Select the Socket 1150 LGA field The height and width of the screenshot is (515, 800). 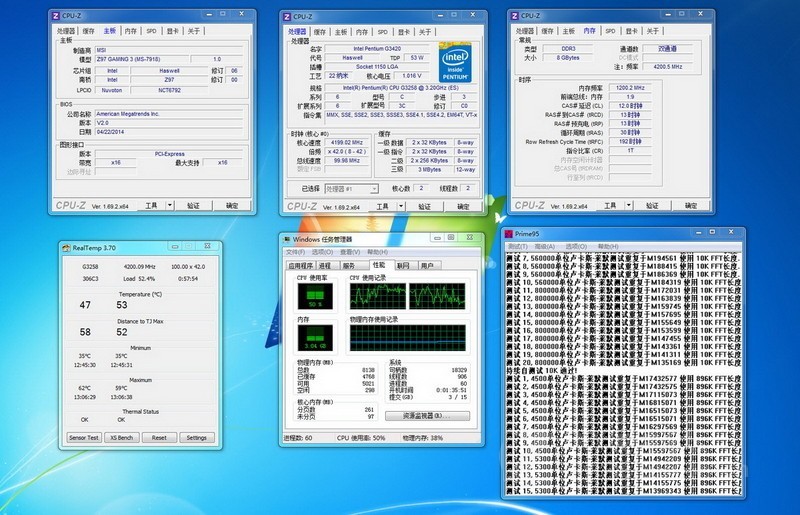377,67
